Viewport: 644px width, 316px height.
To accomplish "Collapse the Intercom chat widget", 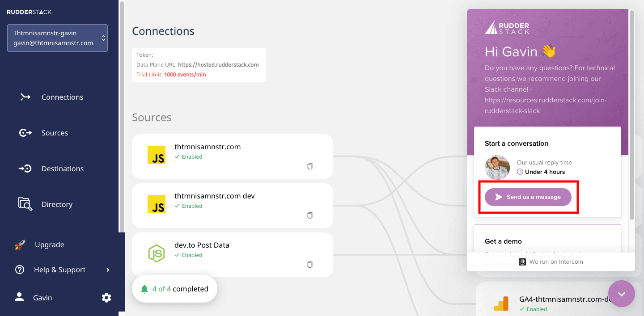I will coord(622,294).
